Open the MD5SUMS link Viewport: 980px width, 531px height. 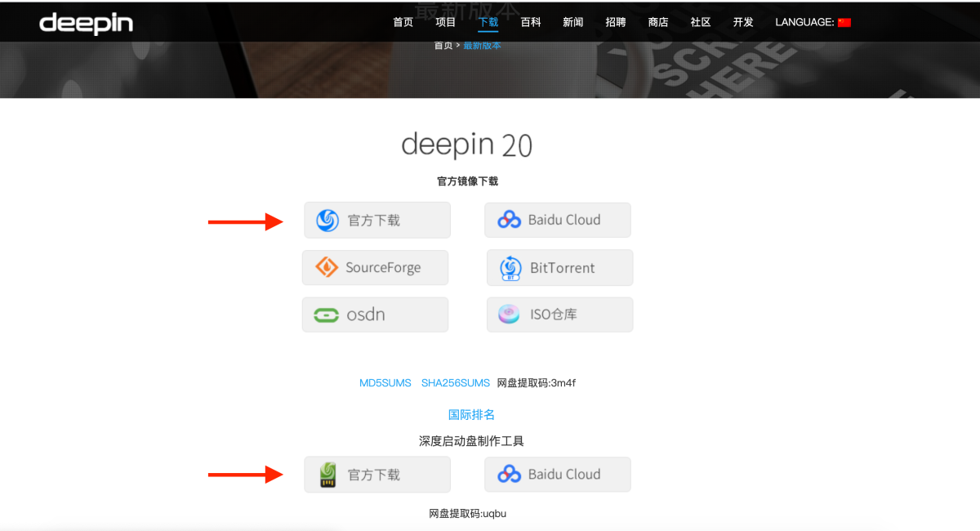[x=386, y=382]
